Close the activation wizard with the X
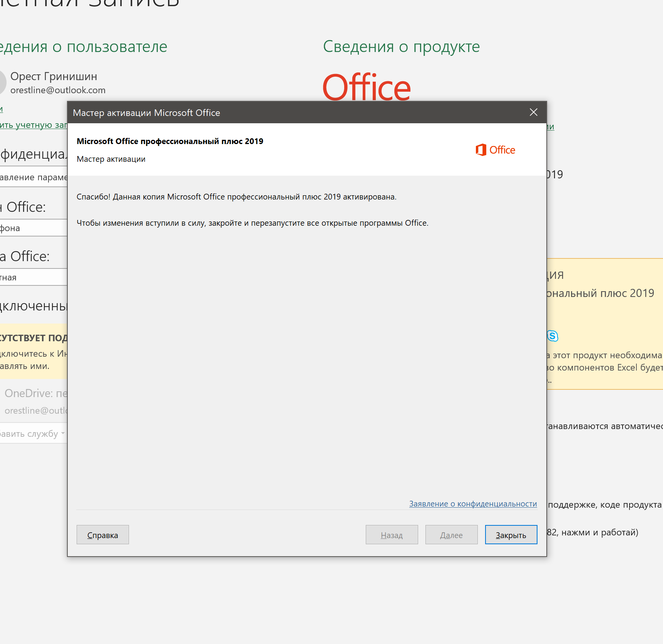Image resolution: width=663 pixels, height=644 pixels. (533, 112)
